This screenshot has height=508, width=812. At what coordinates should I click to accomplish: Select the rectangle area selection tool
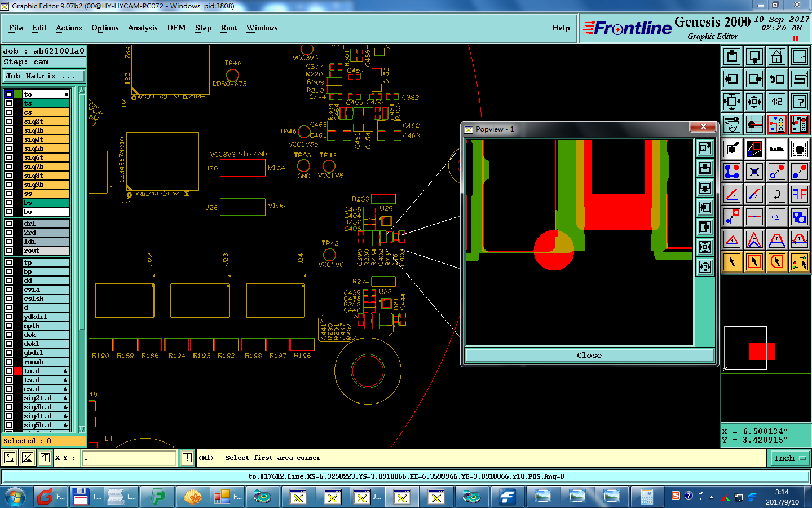click(x=754, y=262)
